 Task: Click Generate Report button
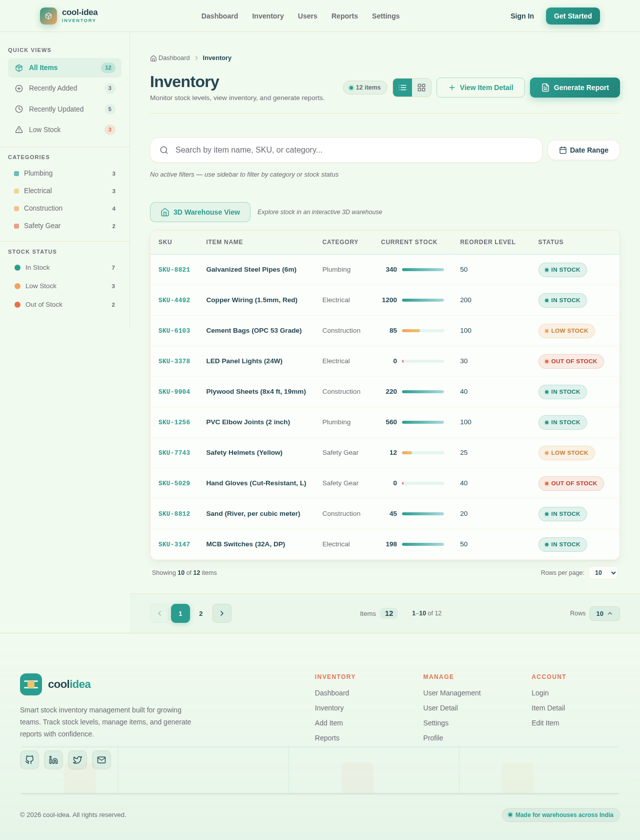pos(575,88)
